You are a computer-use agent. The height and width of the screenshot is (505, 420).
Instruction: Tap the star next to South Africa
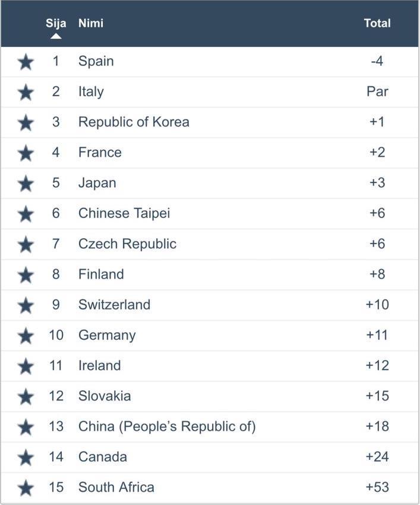[x=26, y=488]
